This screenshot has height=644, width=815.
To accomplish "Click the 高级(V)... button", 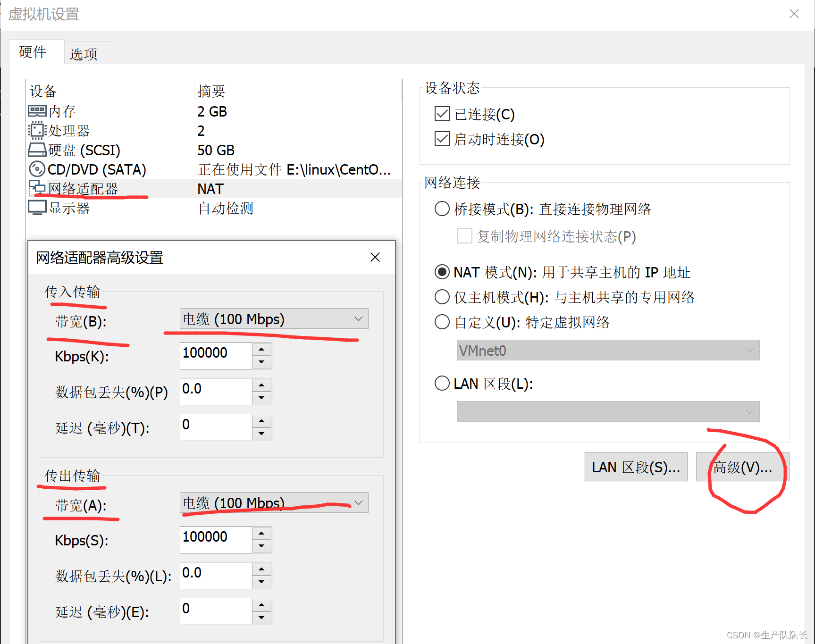I will (x=742, y=467).
